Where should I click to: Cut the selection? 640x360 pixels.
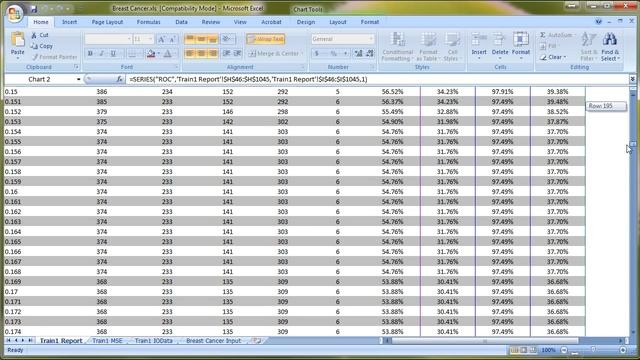pos(40,35)
